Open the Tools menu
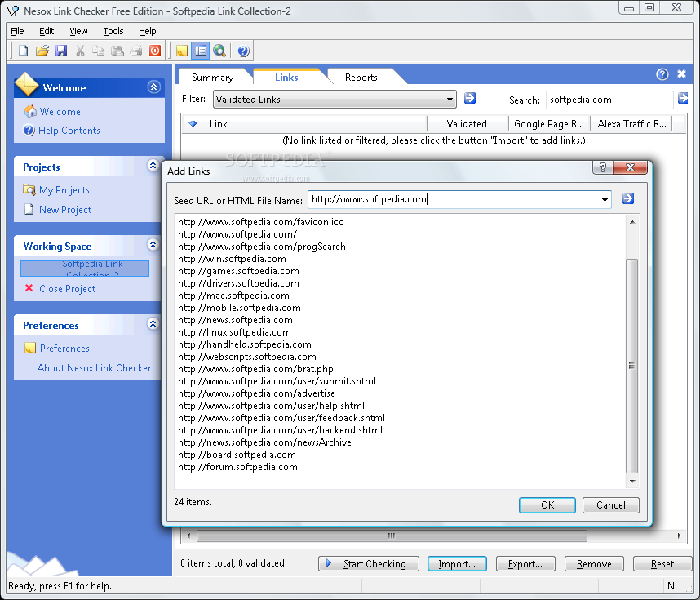Image resolution: width=700 pixels, height=600 pixels. (x=113, y=31)
